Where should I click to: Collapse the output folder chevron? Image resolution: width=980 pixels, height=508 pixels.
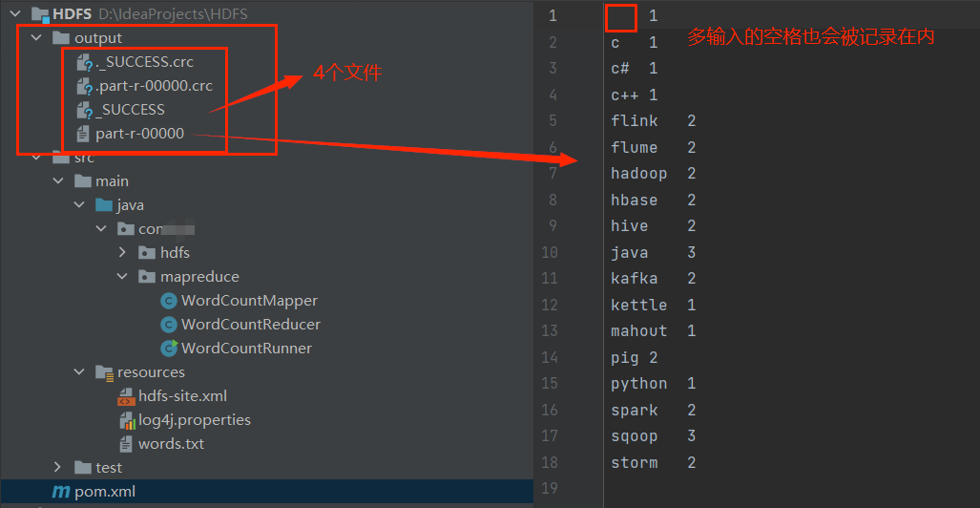point(37,37)
